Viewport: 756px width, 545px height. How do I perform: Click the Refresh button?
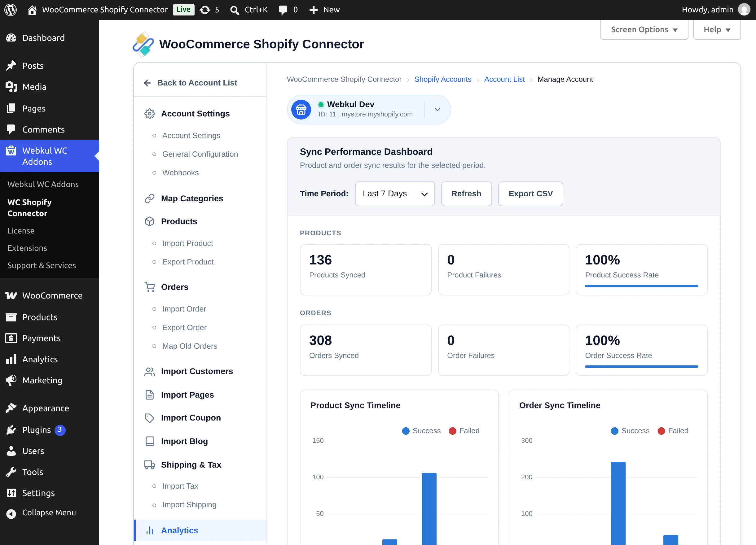point(466,194)
